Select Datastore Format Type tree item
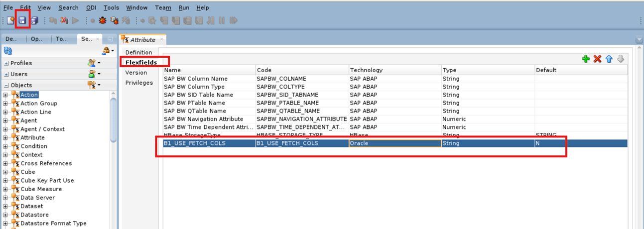 [x=53, y=224]
